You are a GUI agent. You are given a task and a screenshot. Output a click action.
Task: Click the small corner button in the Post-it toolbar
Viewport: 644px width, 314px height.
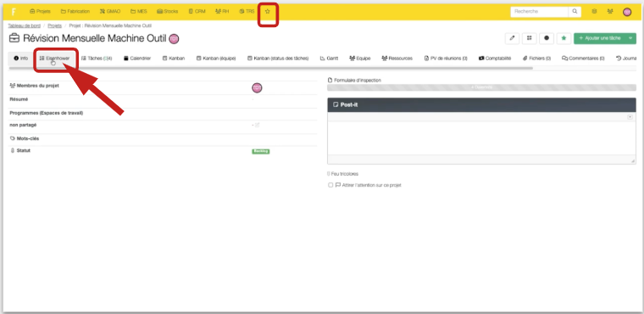tap(630, 117)
